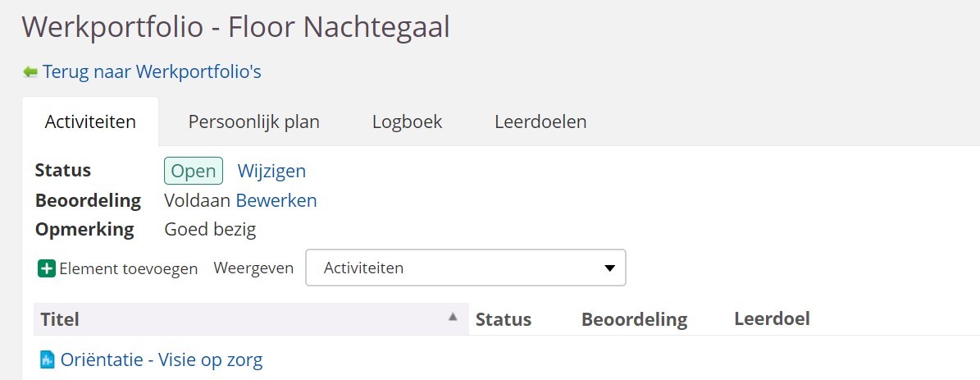Click the blue Oriëntatie activity document icon
The width and height of the screenshot is (980, 380).
click(x=48, y=359)
